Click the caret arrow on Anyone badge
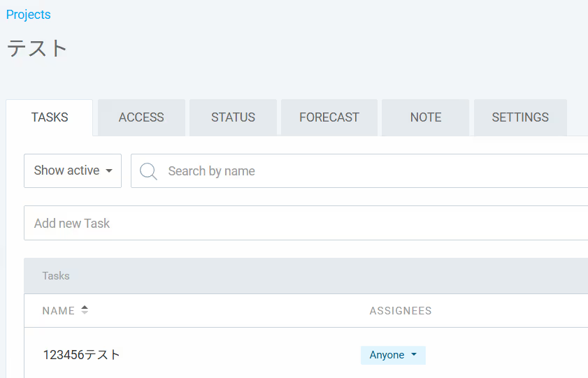The image size is (588, 378). (414, 354)
